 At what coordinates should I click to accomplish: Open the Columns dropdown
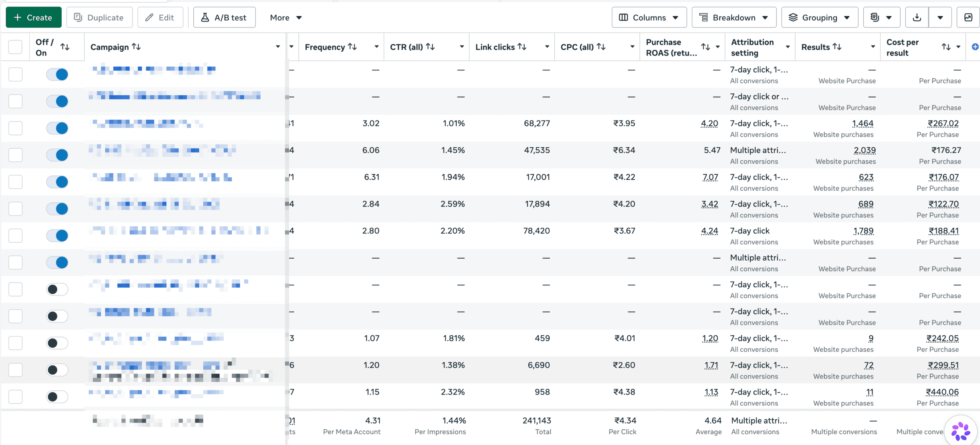point(649,18)
